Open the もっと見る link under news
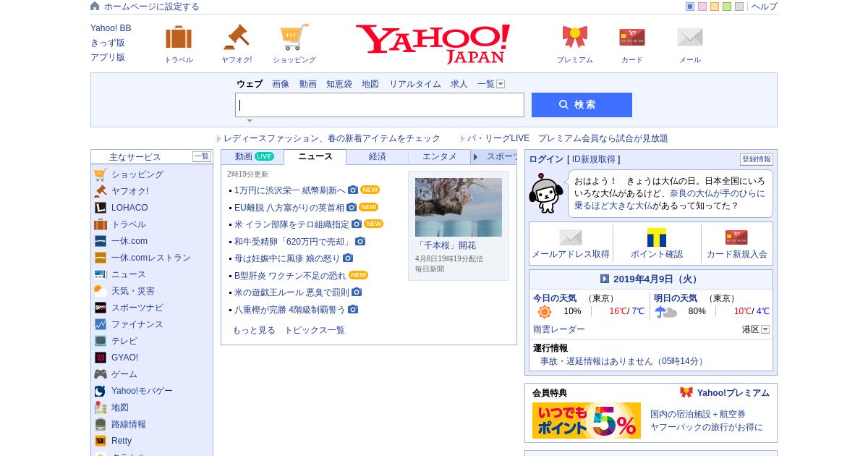868x456 pixels. pos(254,330)
